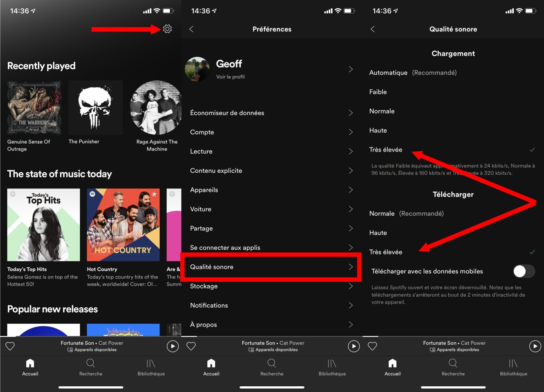Open Recherche tab on the home screen
The image size is (544, 392).
[91, 367]
